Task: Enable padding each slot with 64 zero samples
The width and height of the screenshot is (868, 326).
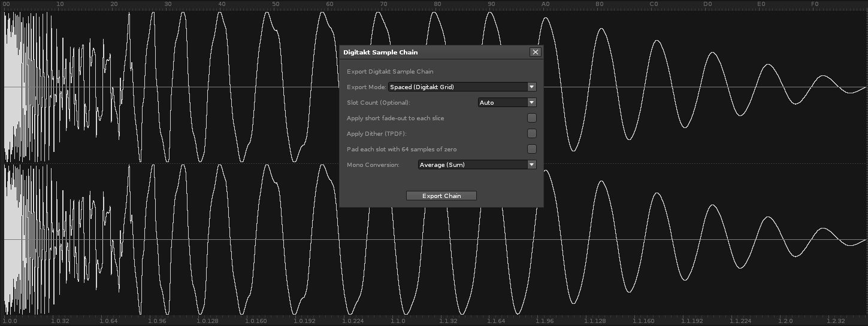Action: coord(531,149)
